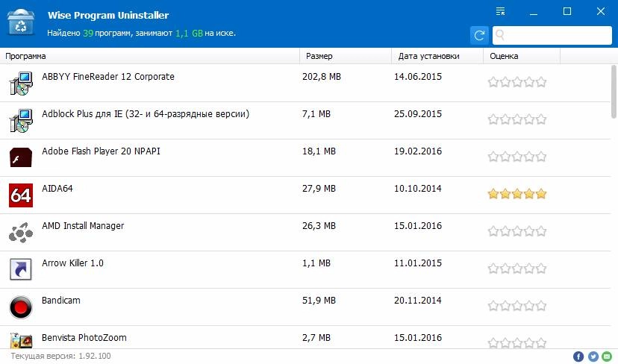Viewport: 618px width, 364px height.
Task: Click the Текущая версия 1.92.100 label
Action: (60, 356)
